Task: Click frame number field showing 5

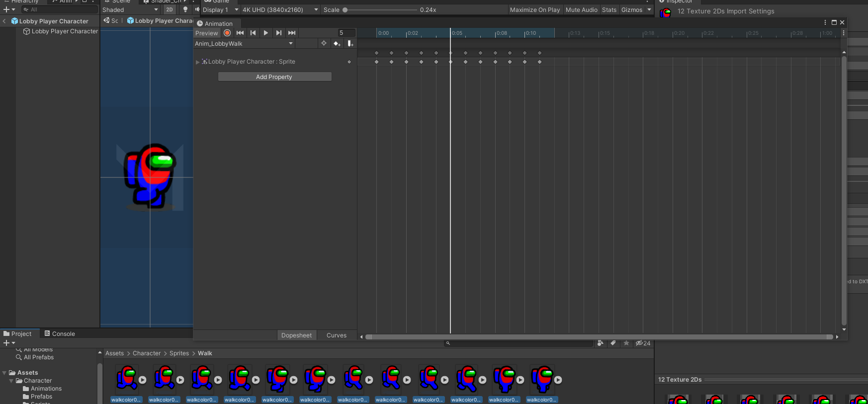Action: pyautogui.click(x=347, y=33)
